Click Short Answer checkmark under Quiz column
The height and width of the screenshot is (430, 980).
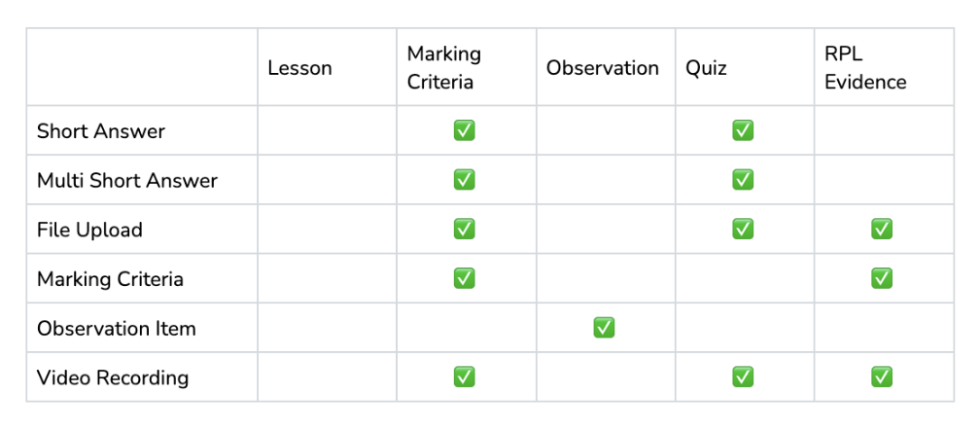click(x=743, y=130)
